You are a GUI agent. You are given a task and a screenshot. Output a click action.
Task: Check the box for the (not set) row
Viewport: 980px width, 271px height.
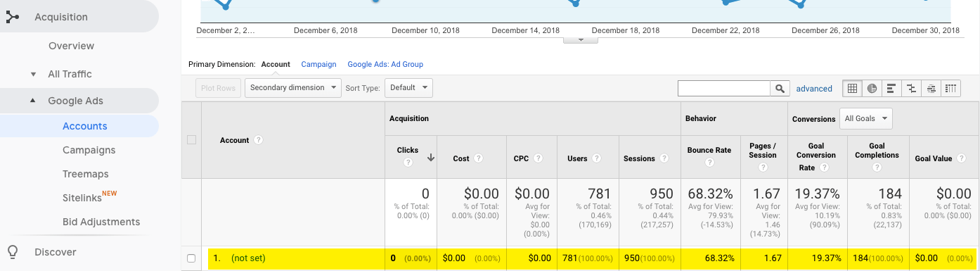(191, 258)
